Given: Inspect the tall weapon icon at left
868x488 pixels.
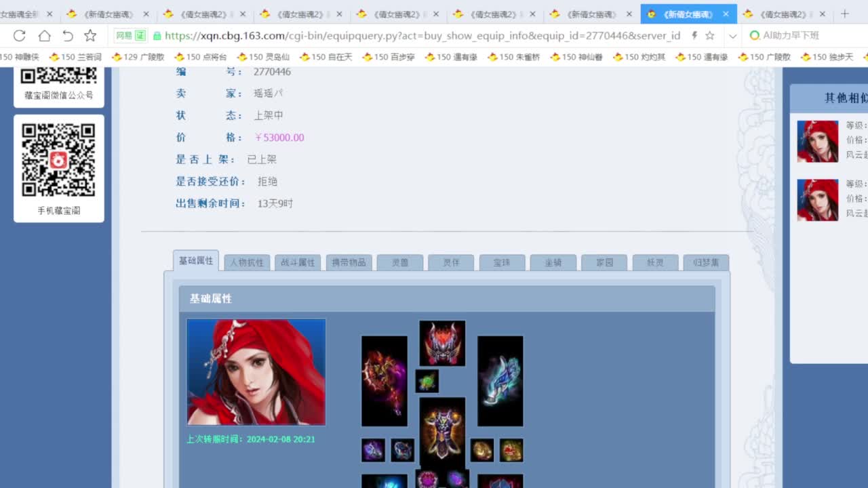Looking at the screenshot, I should pos(384,381).
